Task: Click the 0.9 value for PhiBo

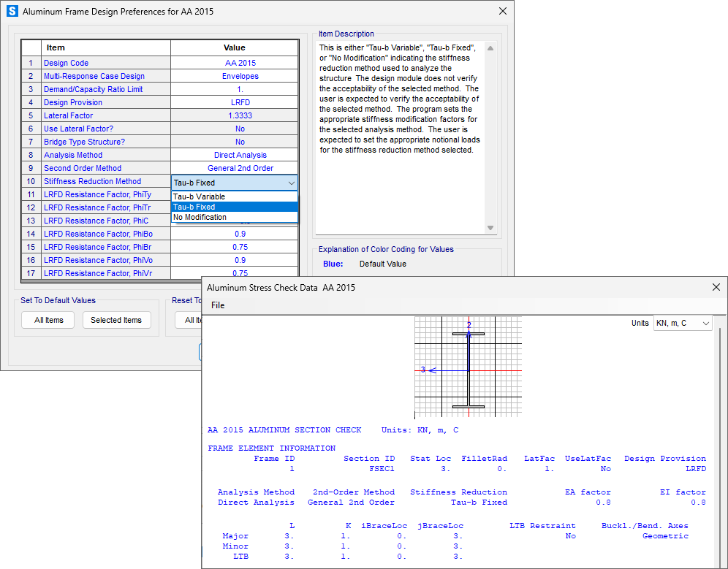Action: tap(235, 234)
